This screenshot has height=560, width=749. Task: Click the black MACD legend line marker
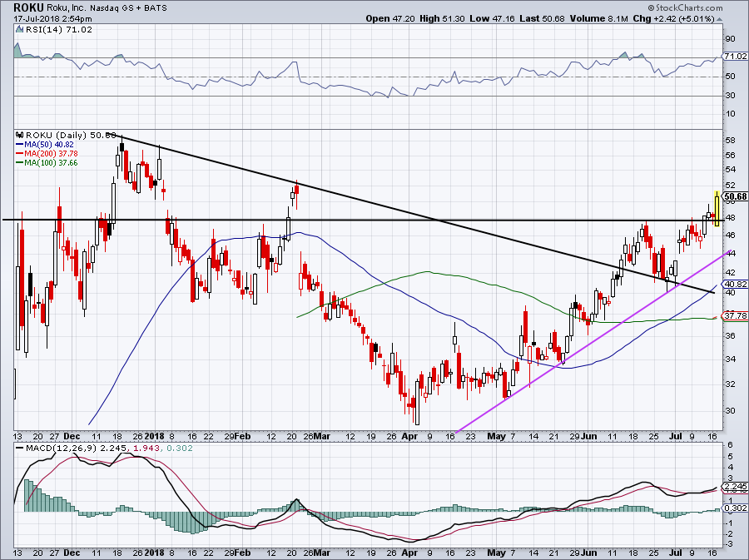point(20,448)
